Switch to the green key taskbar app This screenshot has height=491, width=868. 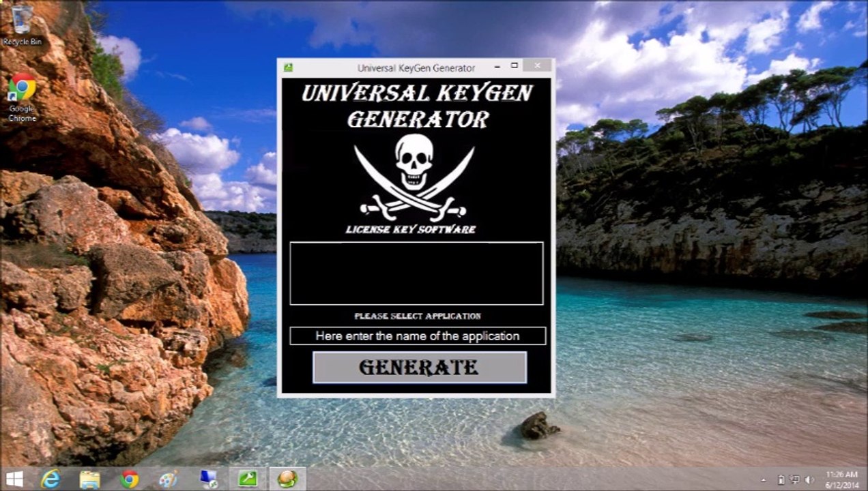tap(248, 479)
